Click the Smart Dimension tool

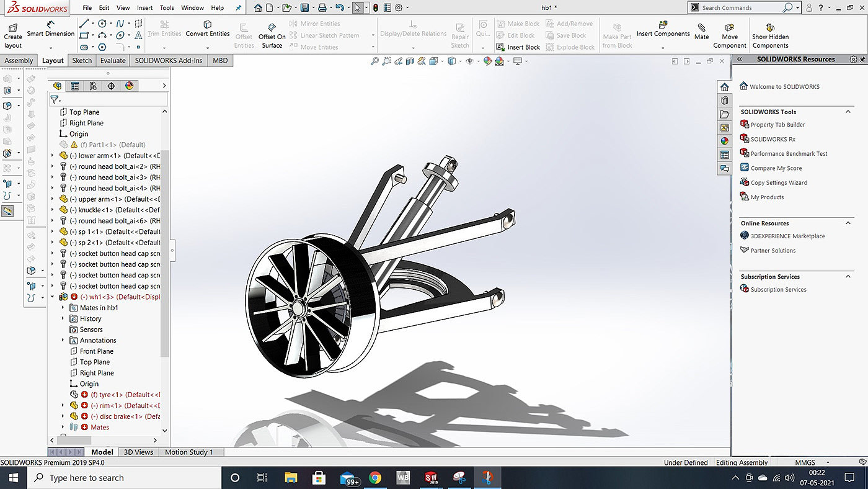[50, 29]
